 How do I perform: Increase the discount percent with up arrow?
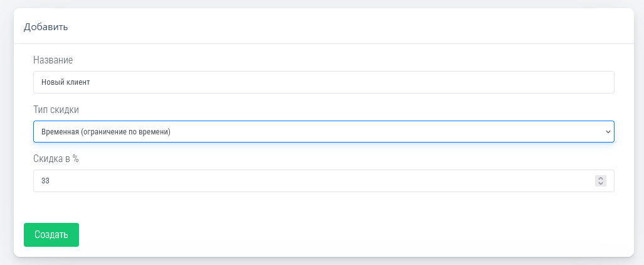coord(601,178)
